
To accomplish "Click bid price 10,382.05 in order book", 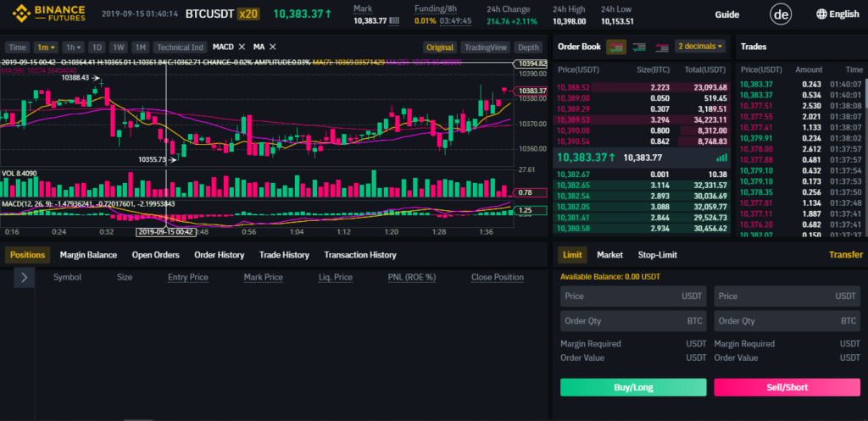I will [574, 207].
